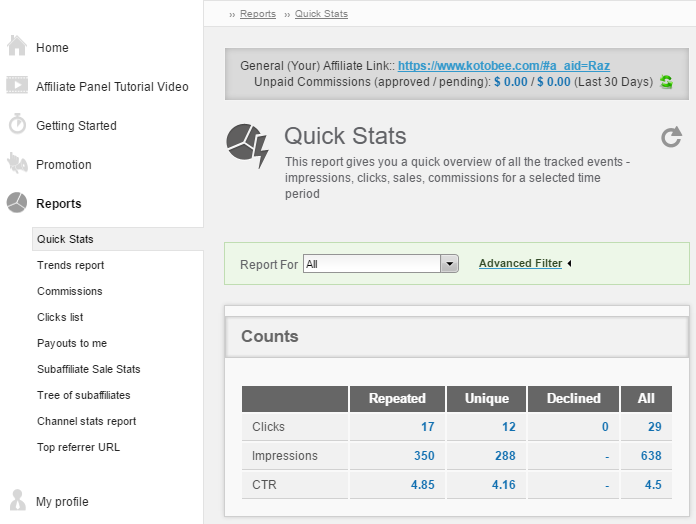Click the gray reload arrow icon
Screen dimensions: 696x524
pos(671,137)
